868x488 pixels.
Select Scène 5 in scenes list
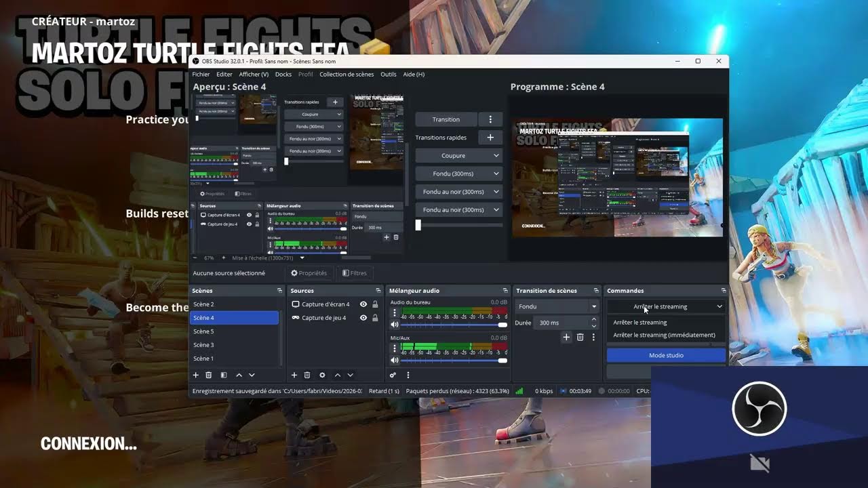[x=234, y=331]
